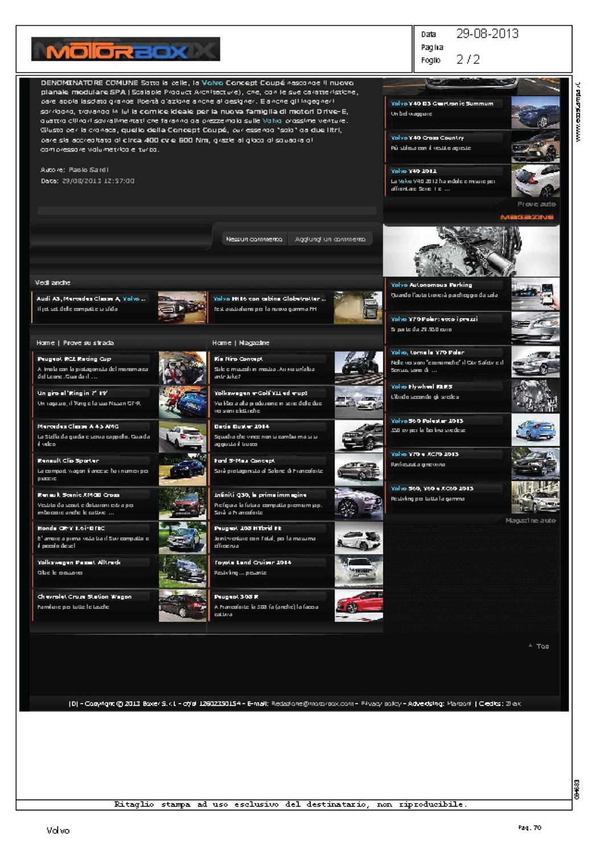Click the orange MAGAZINE heading
616x854 pixels.
pyautogui.click(x=527, y=217)
